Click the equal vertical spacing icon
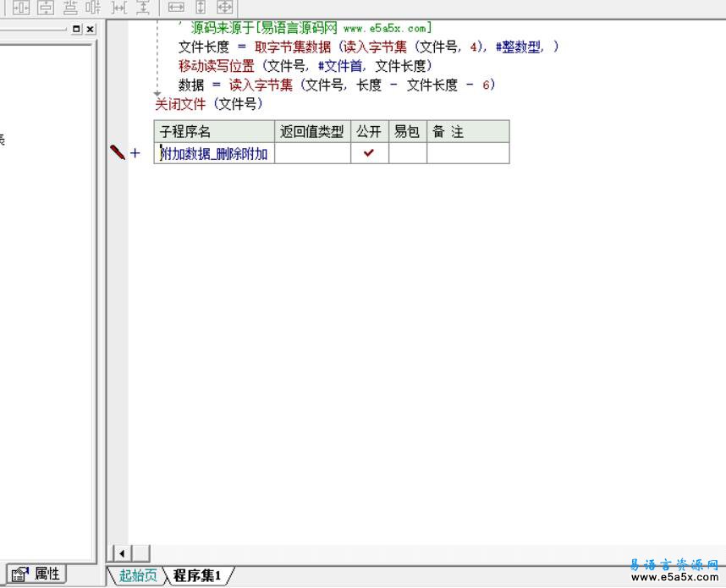The height and width of the screenshot is (588, 726). (x=143, y=8)
